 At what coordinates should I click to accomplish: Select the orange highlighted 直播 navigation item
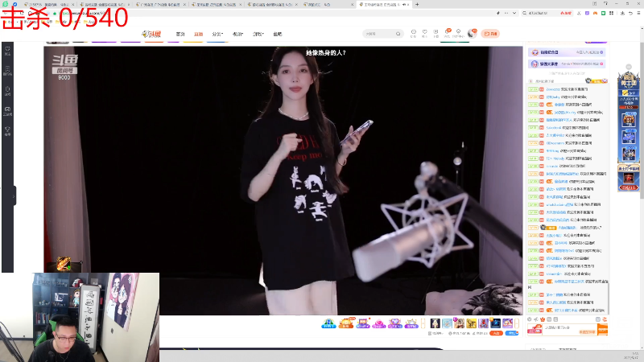[198, 34]
